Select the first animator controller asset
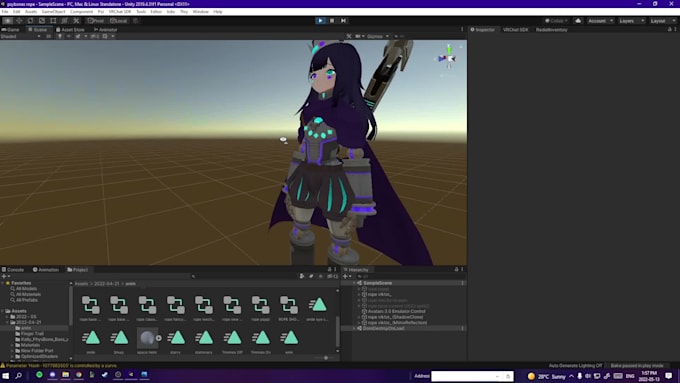Viewport: 680px width, 383px height. point(91,308)
